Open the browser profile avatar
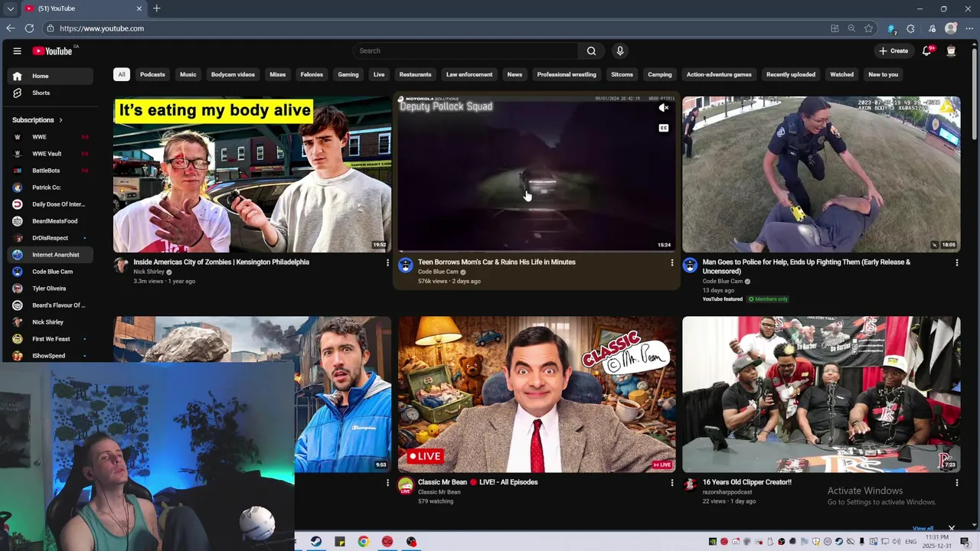The width and height of the screenshot is (980, 551). 951,28
